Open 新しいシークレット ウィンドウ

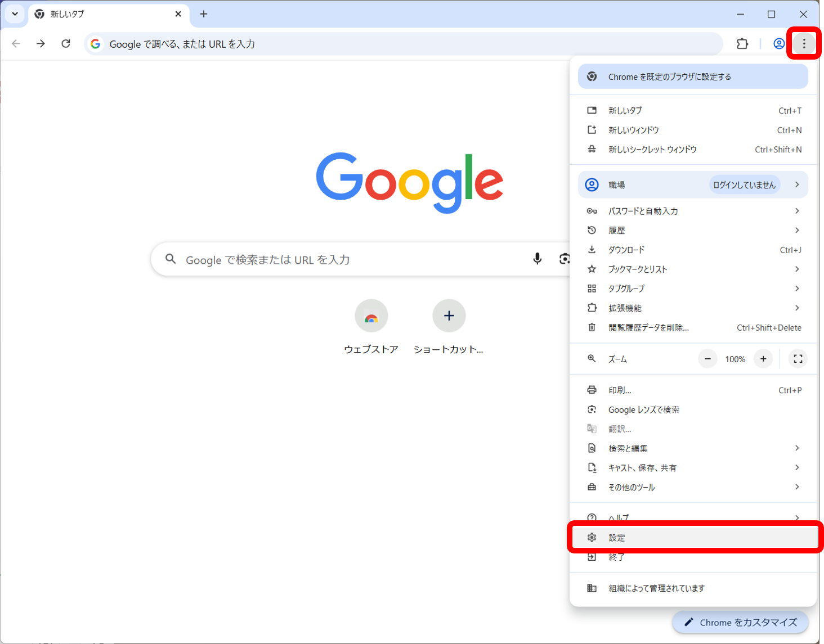pyautogui.click(x=693, y=150)
